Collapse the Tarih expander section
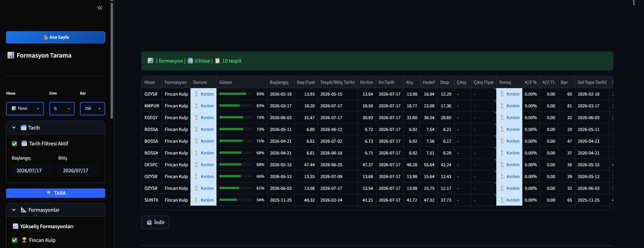 [x=55, y=127]
